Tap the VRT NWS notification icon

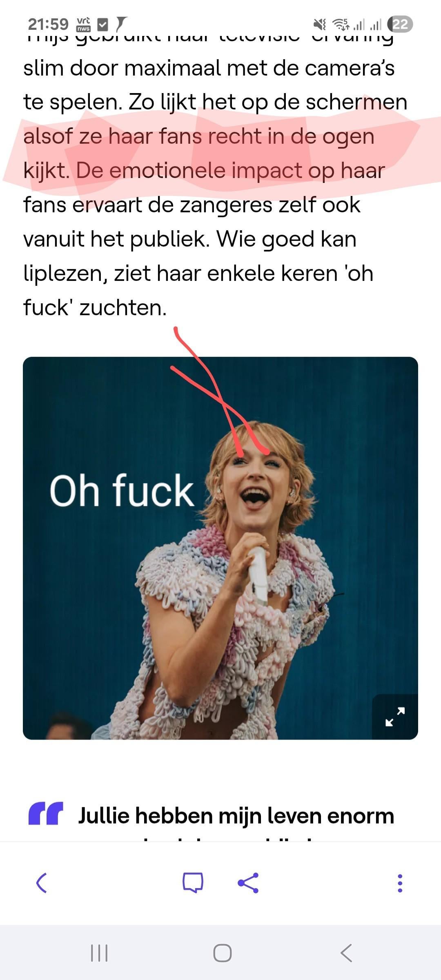83,24
